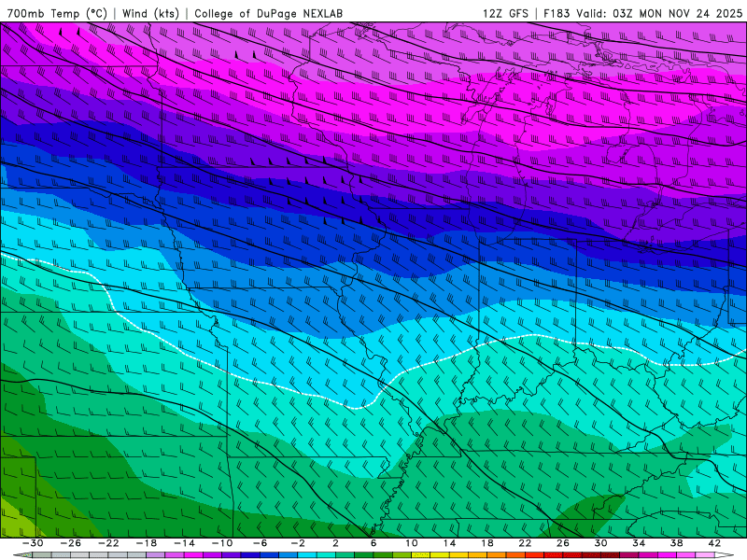This screenshot has width=747, height=560.
Task: Select the -26 label on the temperature legend
Action: point(71,543)
